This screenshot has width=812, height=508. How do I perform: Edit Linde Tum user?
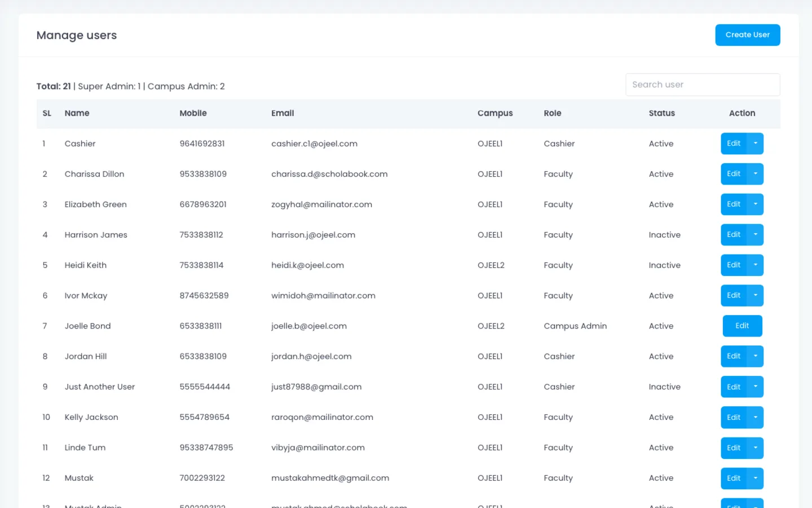coord(734,448)
